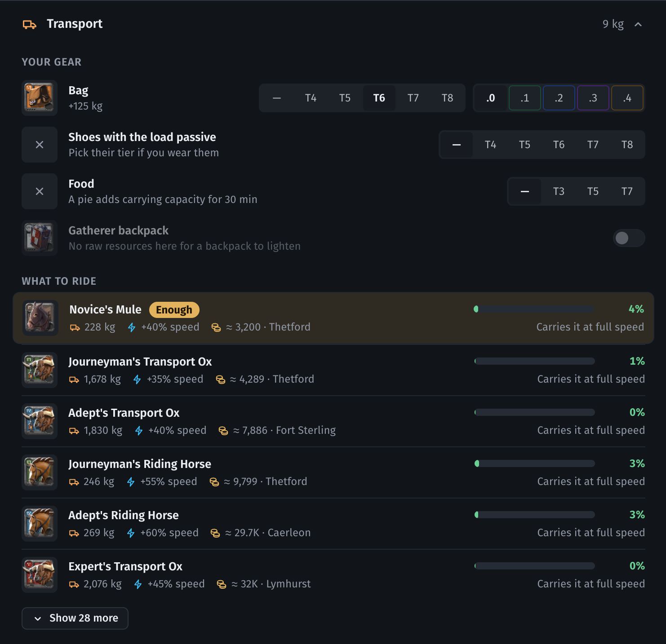Viewport: 666px width, 644px height.
Task: Select T7 bag tier
Action: click(413, 98)
